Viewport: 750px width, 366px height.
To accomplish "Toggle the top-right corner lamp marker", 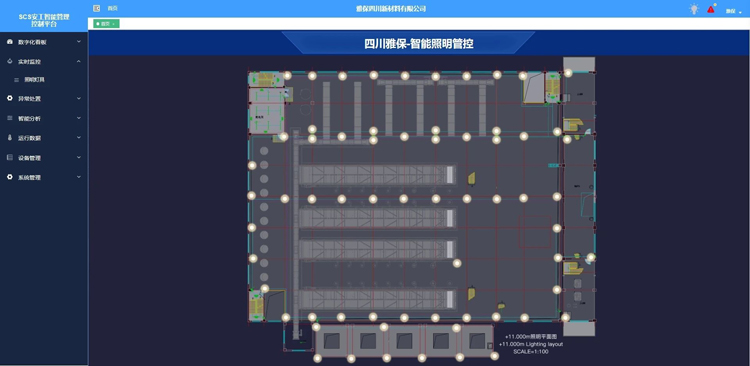I will coord(568,73).
